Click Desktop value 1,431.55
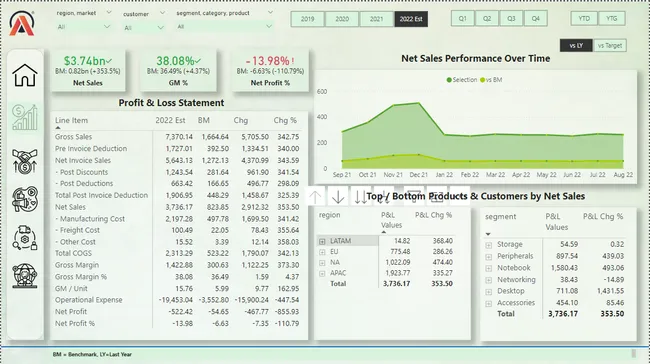The height and width of the screenshot is (364, 650). (x=610, y=291)
